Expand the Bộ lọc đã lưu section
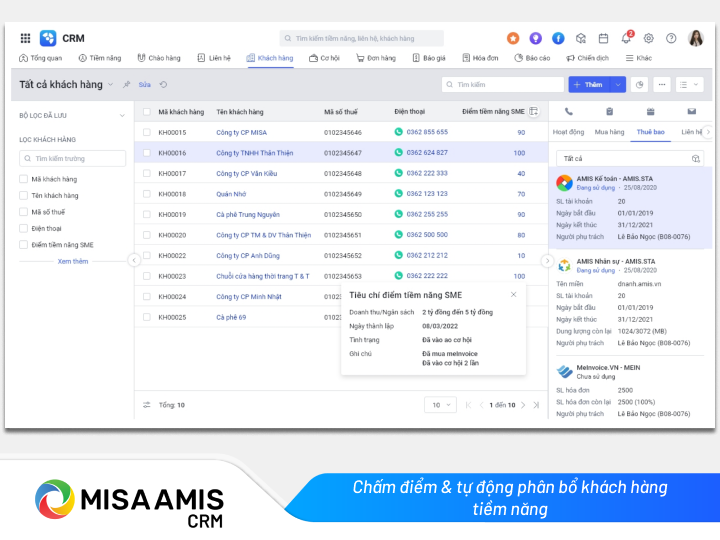 tap(122, 116)
